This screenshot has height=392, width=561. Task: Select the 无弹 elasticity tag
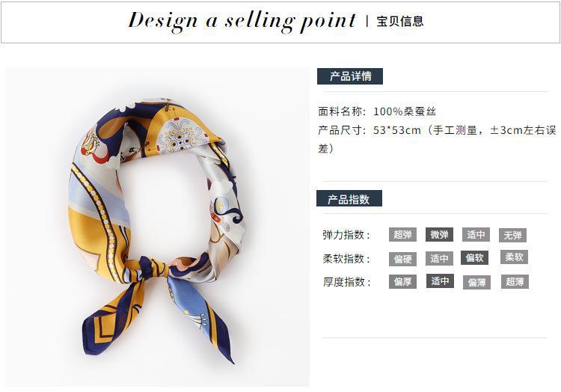(x=512, y=235)
